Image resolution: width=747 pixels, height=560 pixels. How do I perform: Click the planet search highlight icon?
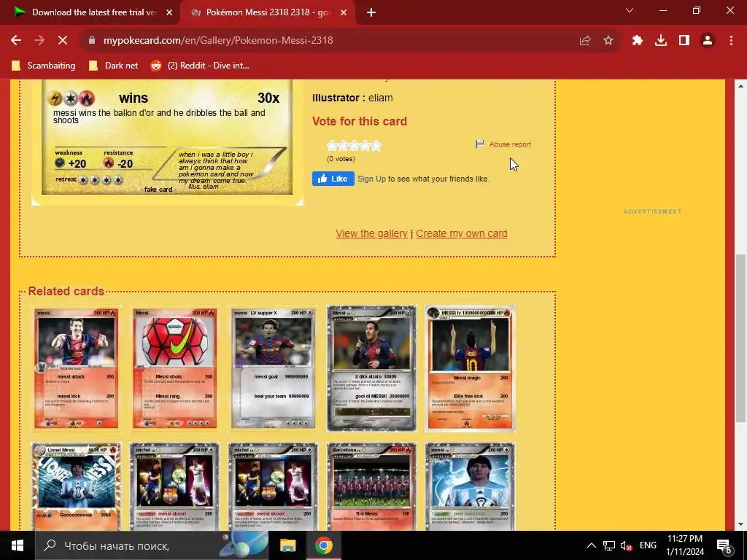click(243, 545)
